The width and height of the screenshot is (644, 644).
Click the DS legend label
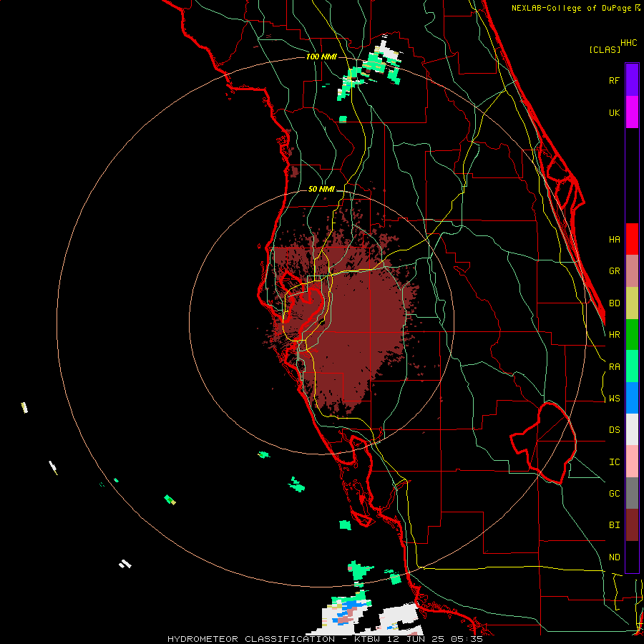point(614,430)
